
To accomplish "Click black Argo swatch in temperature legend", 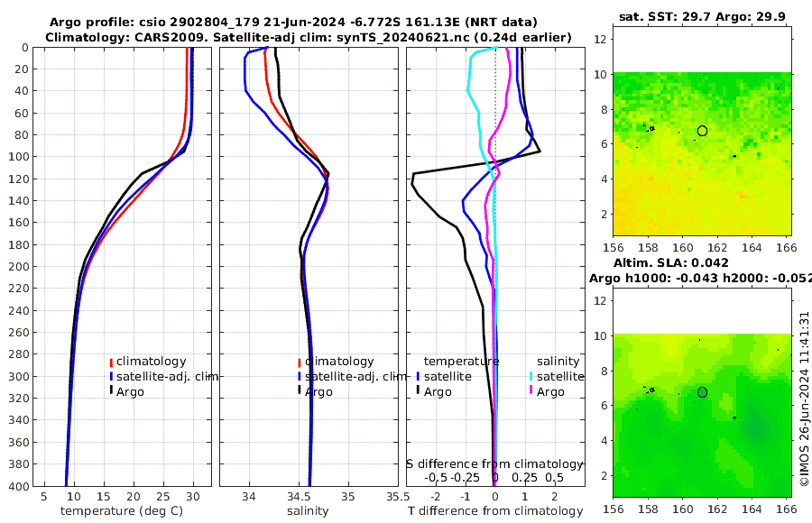I will coord(111,391).
